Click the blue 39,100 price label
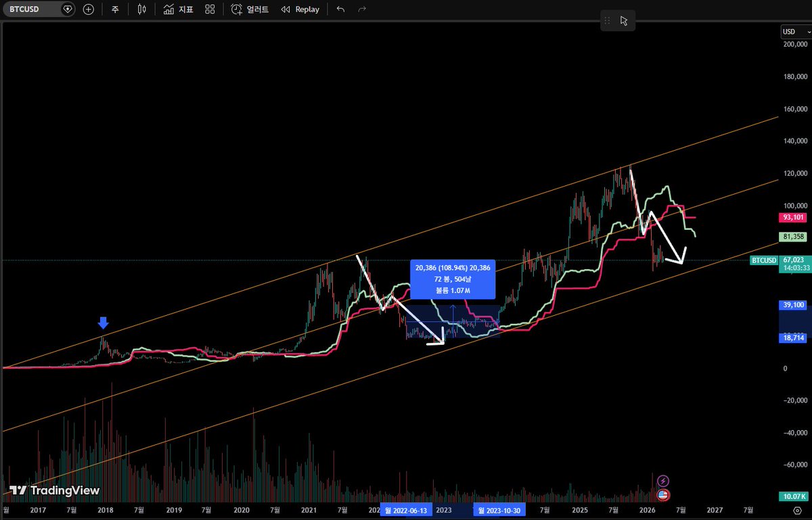Viewport: 812px width, 520px height. pos(792,306)
